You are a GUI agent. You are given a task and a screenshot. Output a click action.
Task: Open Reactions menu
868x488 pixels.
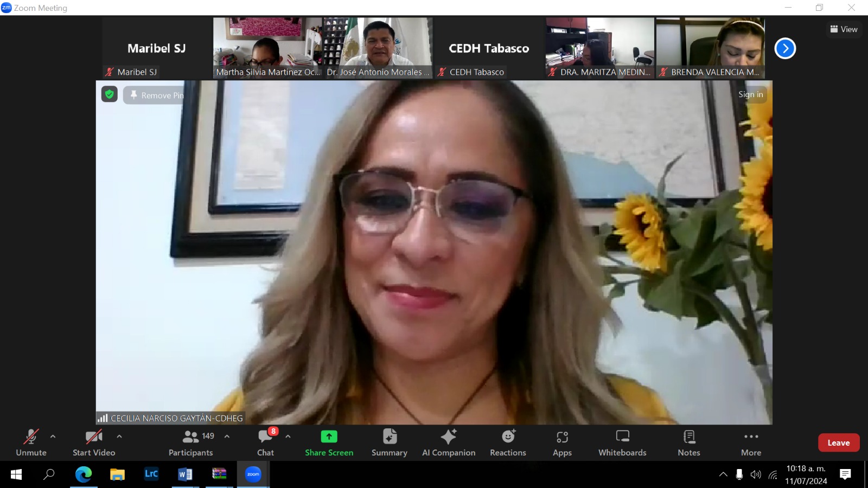(x=508, y=442)
